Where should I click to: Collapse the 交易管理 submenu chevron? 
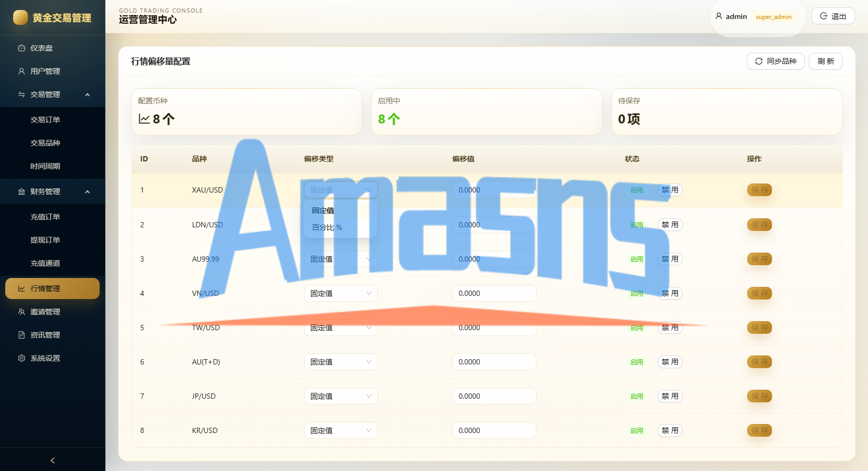pos(87,94)
